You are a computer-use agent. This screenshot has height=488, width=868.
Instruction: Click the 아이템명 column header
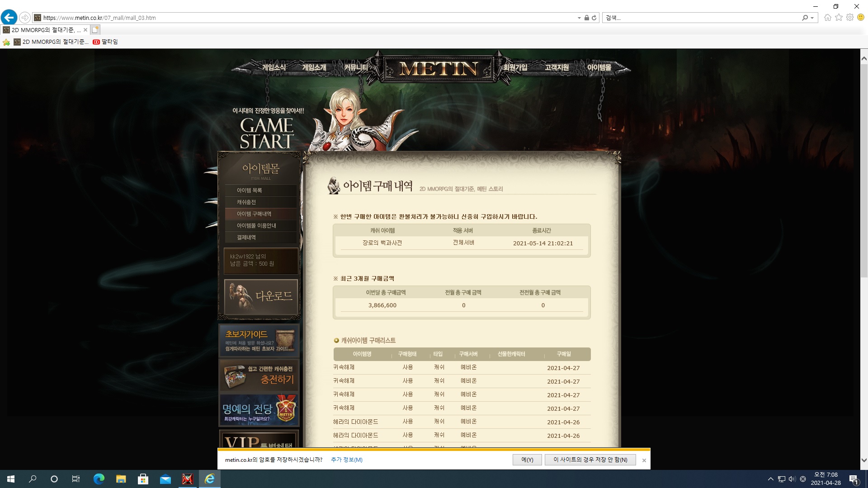pos(362,354)
